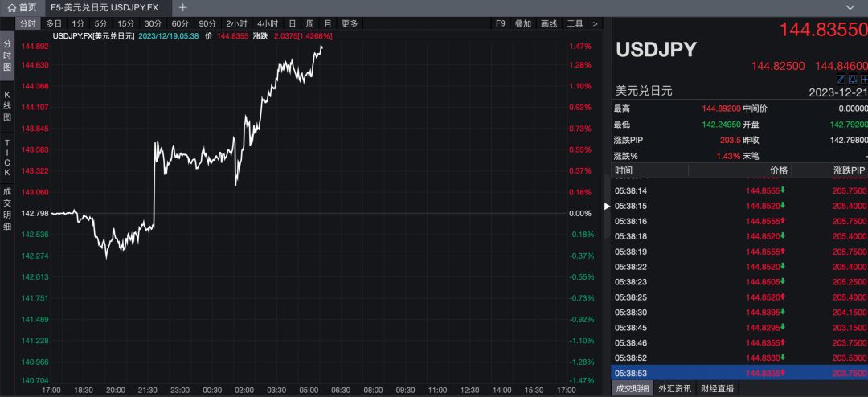Screen dimensions: 868x397
Task: Toggle the 日 daily chart period
Action: coord(292,23)
